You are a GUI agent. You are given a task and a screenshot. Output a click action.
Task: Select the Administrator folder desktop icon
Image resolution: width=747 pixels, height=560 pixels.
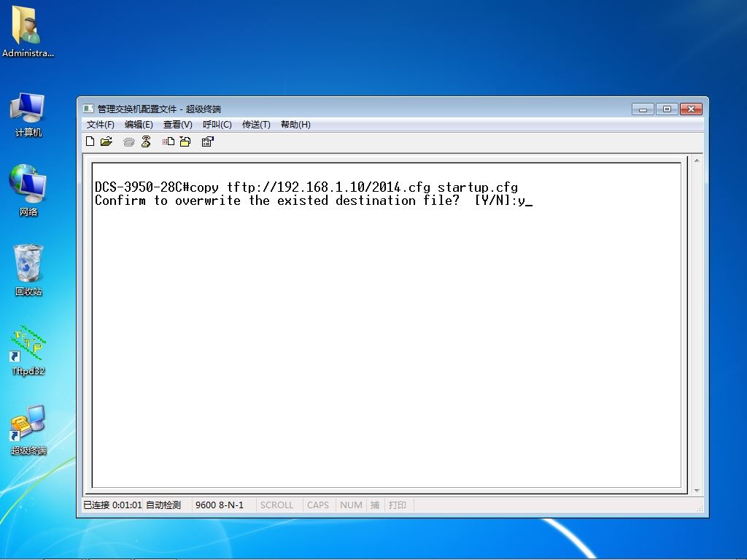[x=28, y=31]
